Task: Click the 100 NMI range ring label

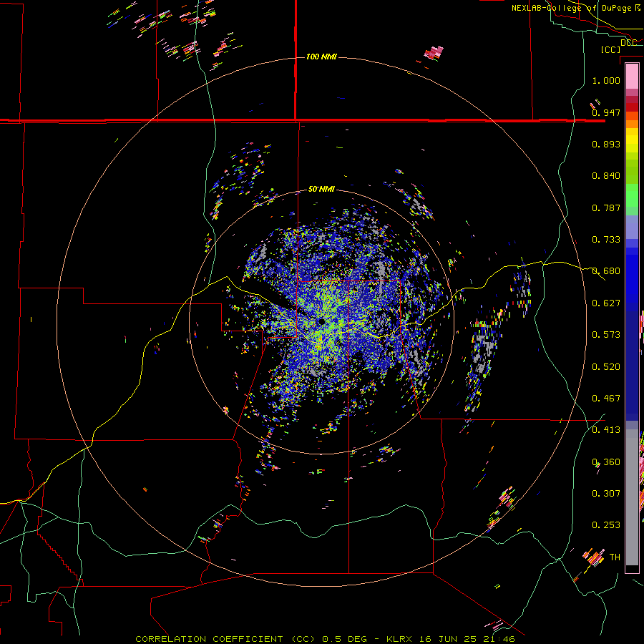Action: tap(321, 57)
